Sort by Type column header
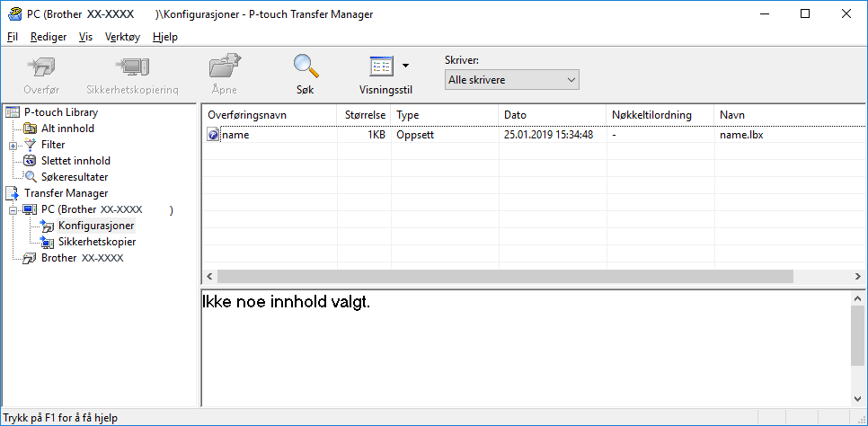 point(445,115)
